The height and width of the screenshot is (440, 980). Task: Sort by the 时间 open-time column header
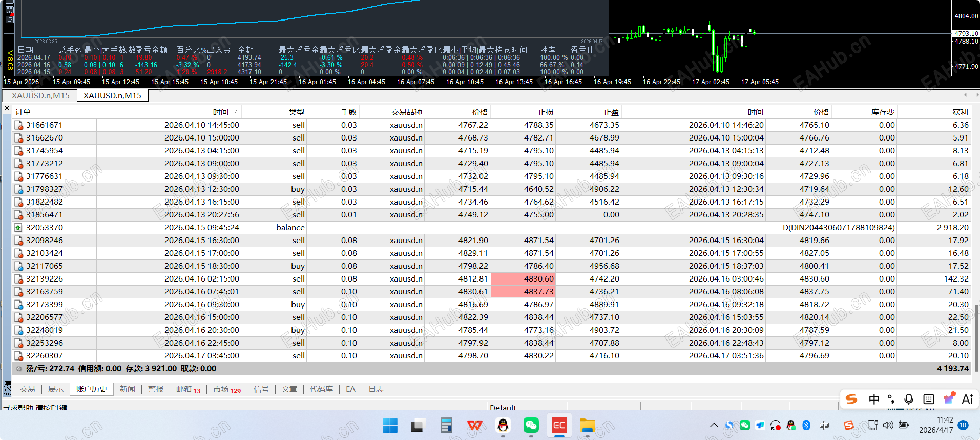(220, 112)
